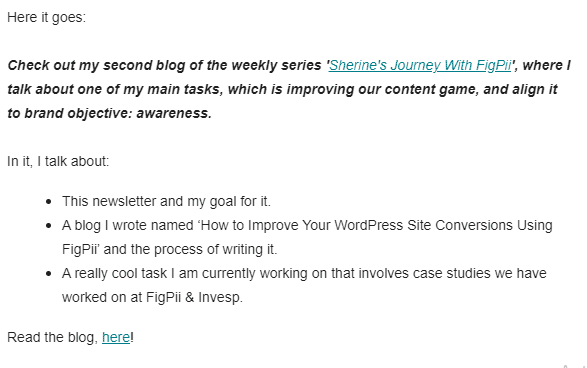Click the 'In it, I talk about:' line
Image resolution: width=587 pixels, height=368 pixels.
(x=58, y=161)
